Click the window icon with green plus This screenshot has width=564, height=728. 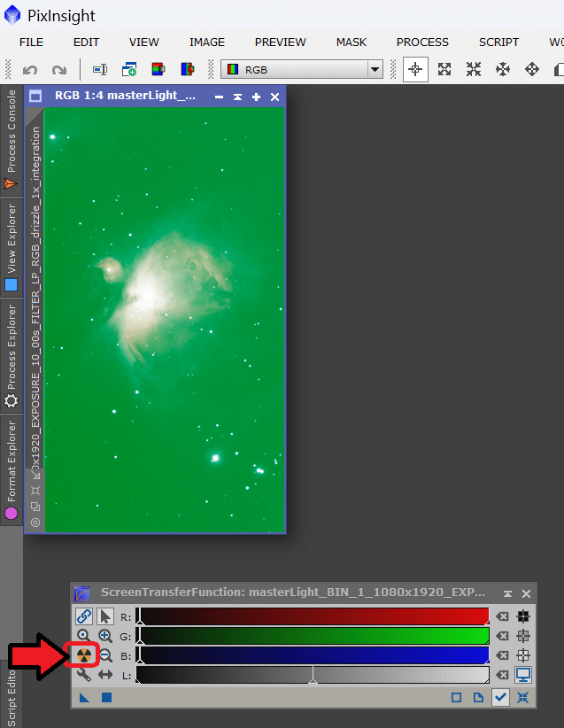[129, 70]
